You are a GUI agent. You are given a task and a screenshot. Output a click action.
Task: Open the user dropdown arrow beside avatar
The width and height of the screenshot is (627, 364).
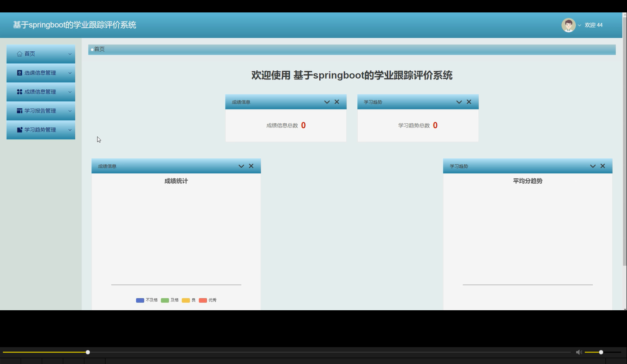click(579, 25)
